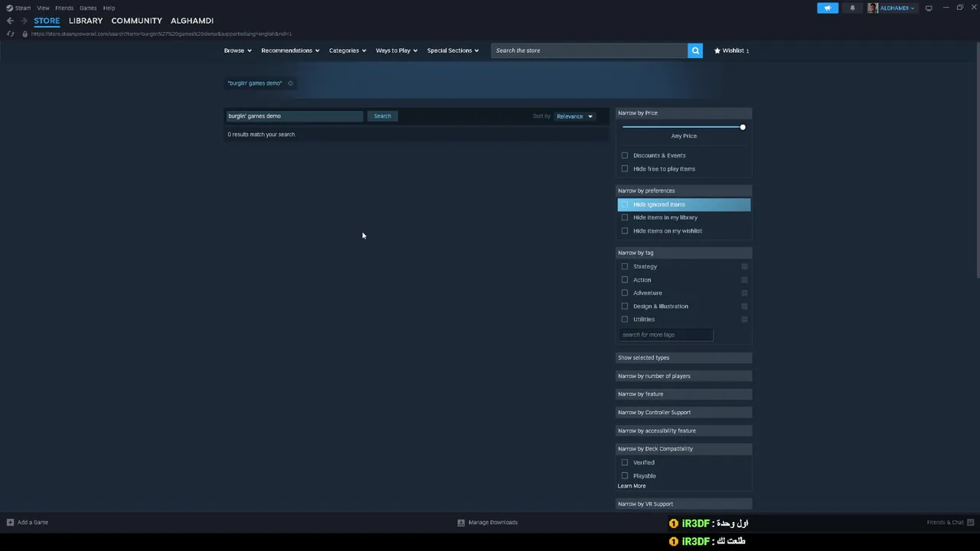Tick the Design & Illustration checkbox
980x551 pixels.
click(x=625, y=306)
